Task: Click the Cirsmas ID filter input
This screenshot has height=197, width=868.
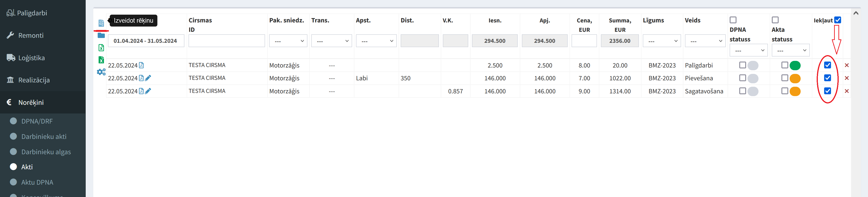Action: 226,41
